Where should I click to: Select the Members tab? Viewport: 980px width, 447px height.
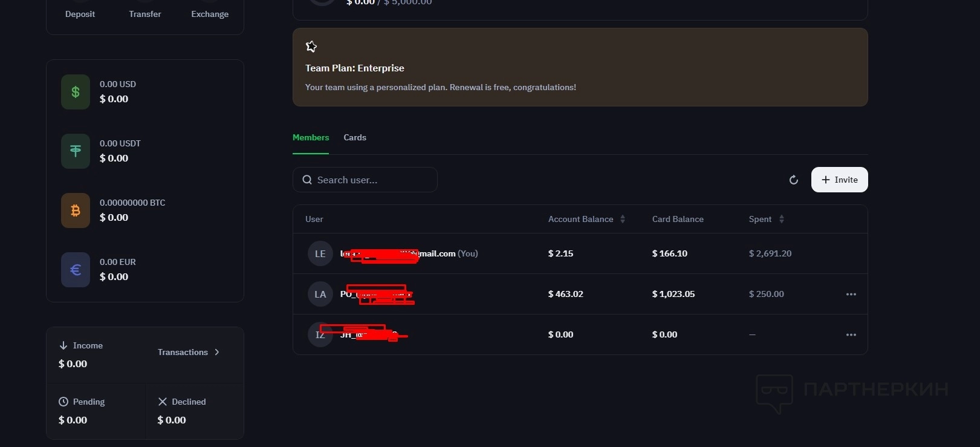[x=311, y=137]
